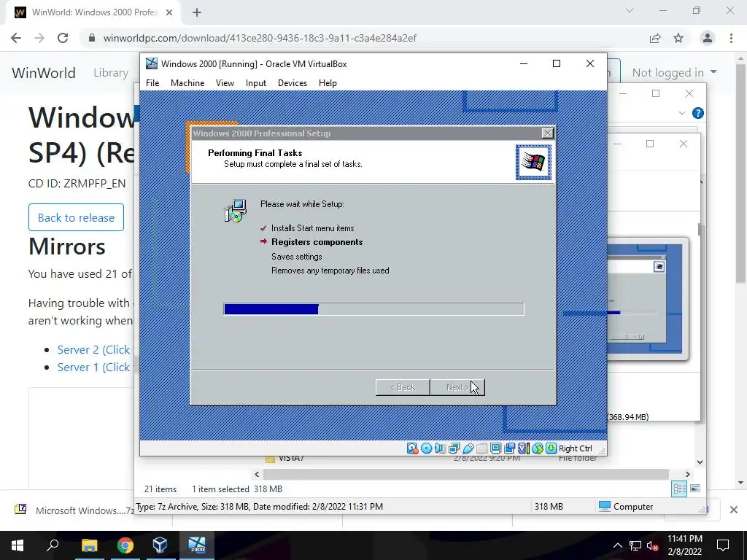Click the CPU virtualization 'V' icon in status bar

pos(524,448)
